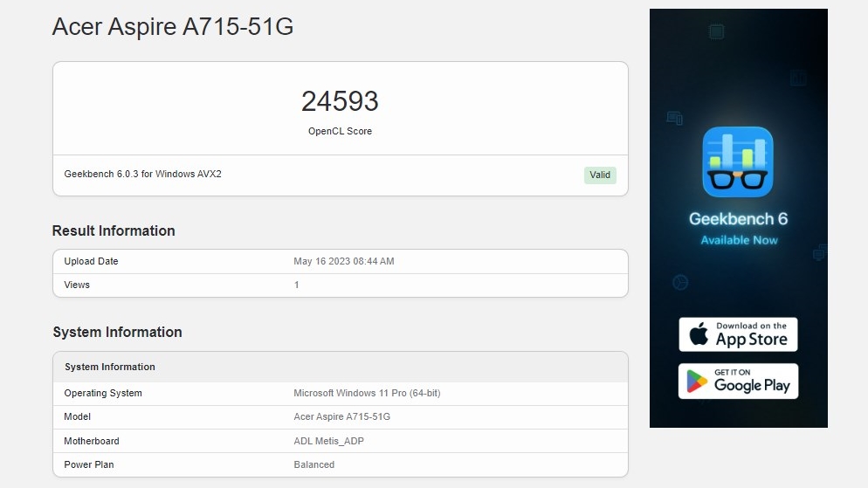868x488 pixels.
Task: Click the Apple logo on App Store badge
Action: 699,334
